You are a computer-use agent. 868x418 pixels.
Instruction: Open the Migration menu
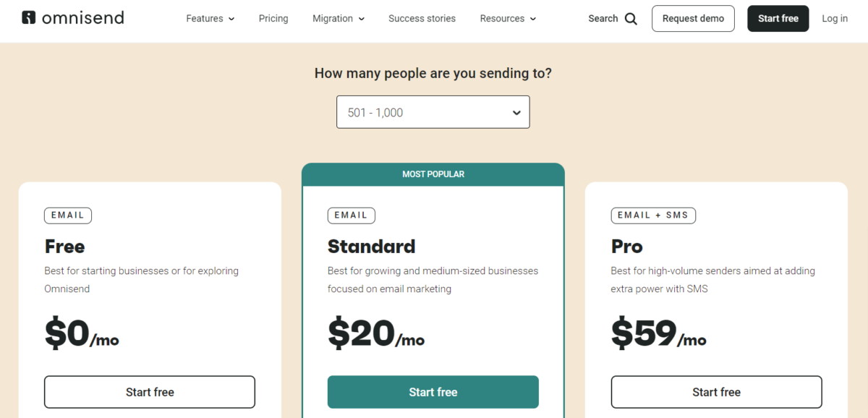(333, 18)
